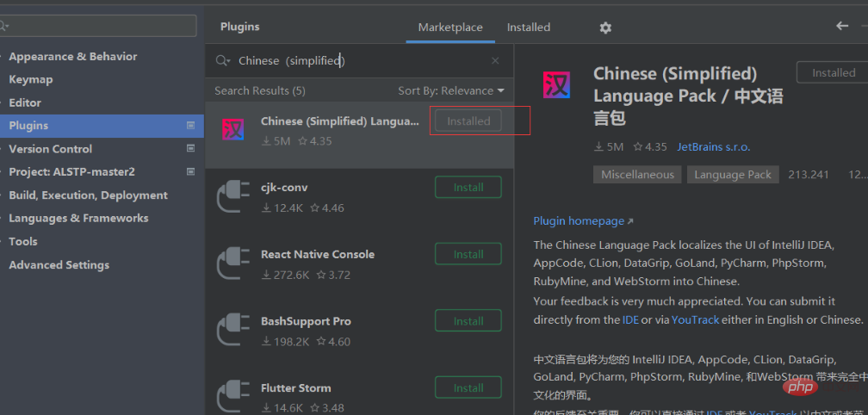Click the Plugins row project-settings icon

(191, 126)
